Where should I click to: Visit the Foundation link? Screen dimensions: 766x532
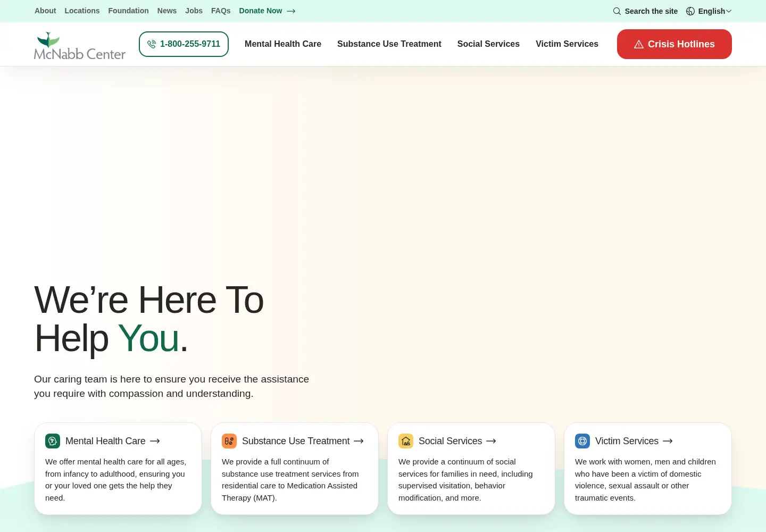(x=128, y=11)
